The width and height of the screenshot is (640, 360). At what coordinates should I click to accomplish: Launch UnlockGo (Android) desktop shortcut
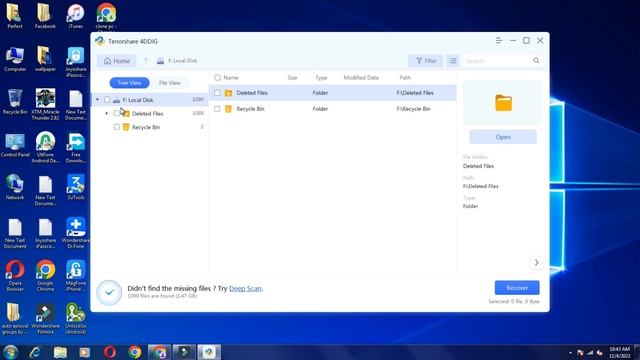[76, 319]
